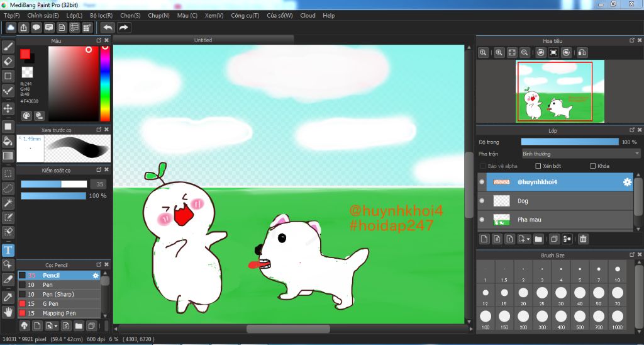Select the Gradient tool

pyautogui.click(x=8, y=156)
